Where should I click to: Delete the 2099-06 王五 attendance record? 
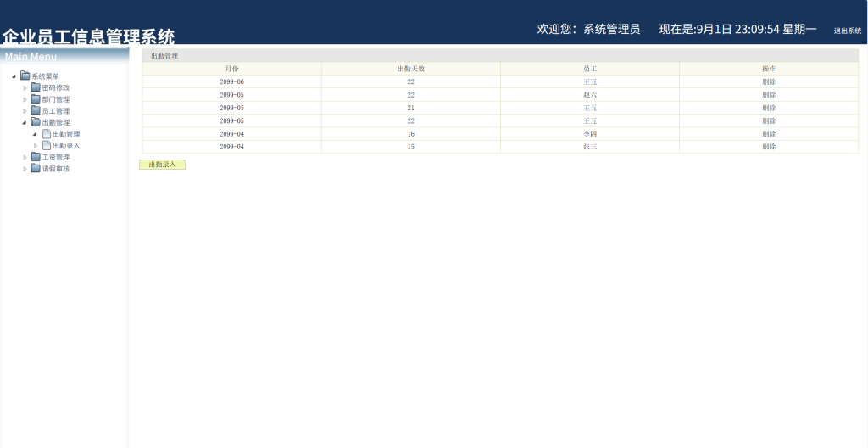pos(769,81)
